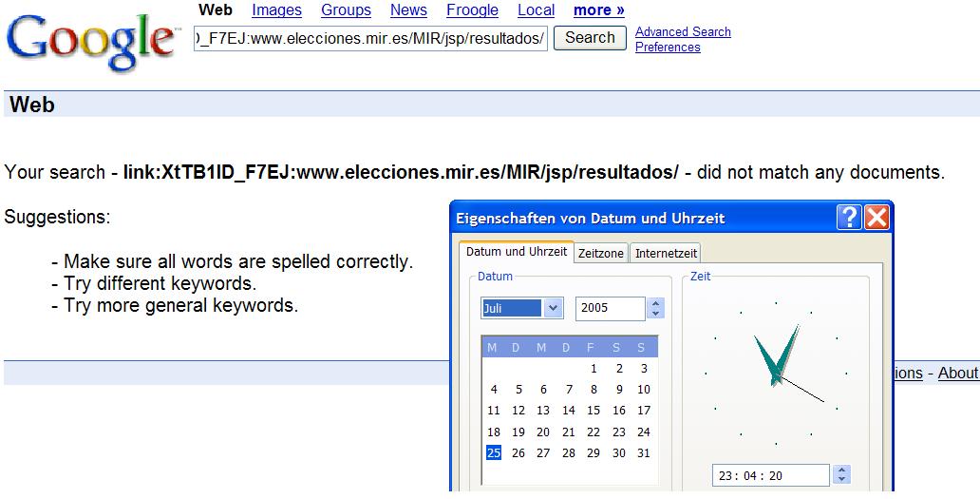Viewport: 980px width, 499px height.
Task: Select day 7 in the calendar
Action: [x=569, y=390]
